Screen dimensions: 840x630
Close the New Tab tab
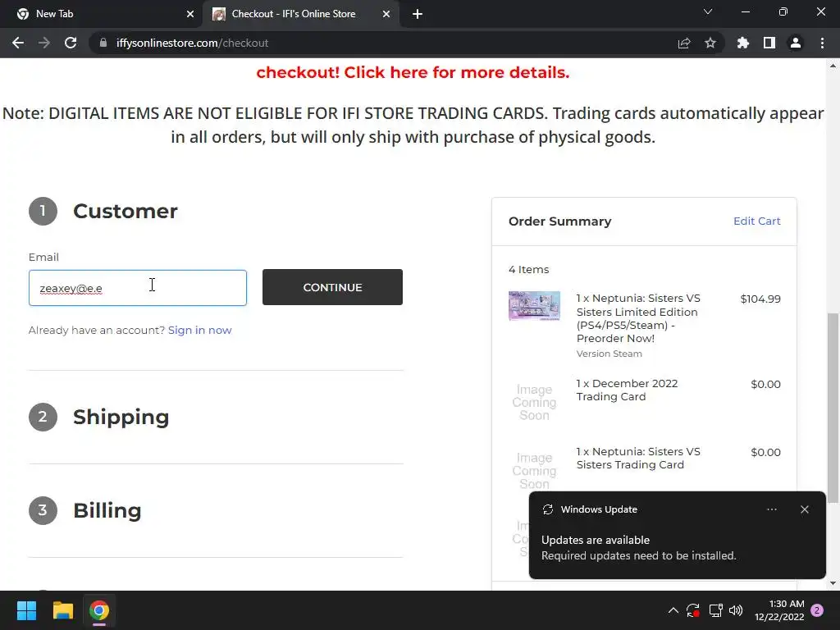click(x=190, y=14)
